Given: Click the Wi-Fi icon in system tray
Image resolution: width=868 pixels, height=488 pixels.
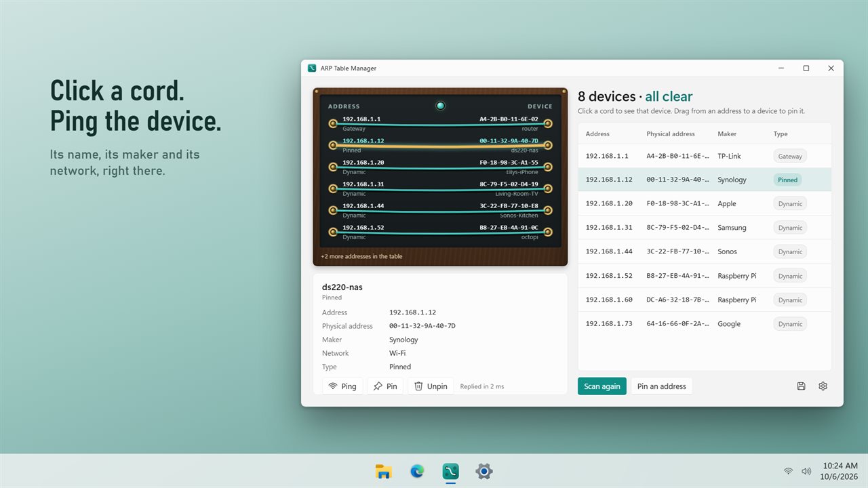Looking at the screenshot, I should click(x=788, y=471).
